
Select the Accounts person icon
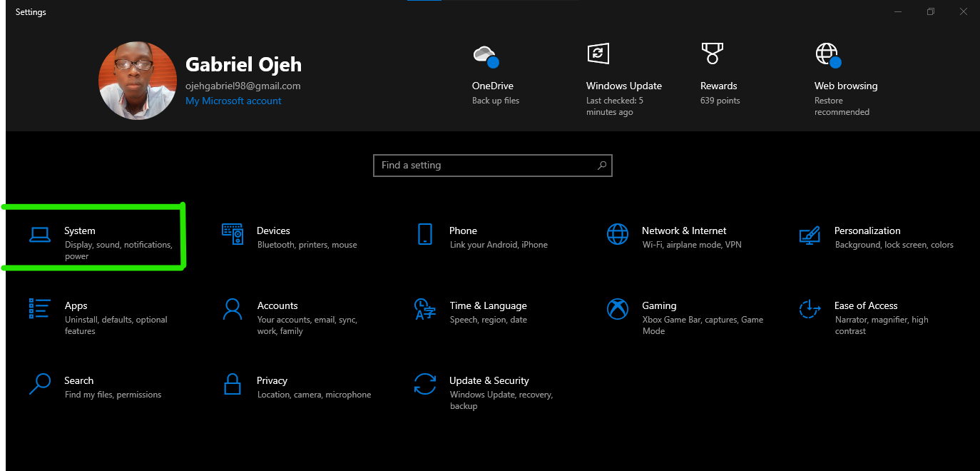point(233,309)
